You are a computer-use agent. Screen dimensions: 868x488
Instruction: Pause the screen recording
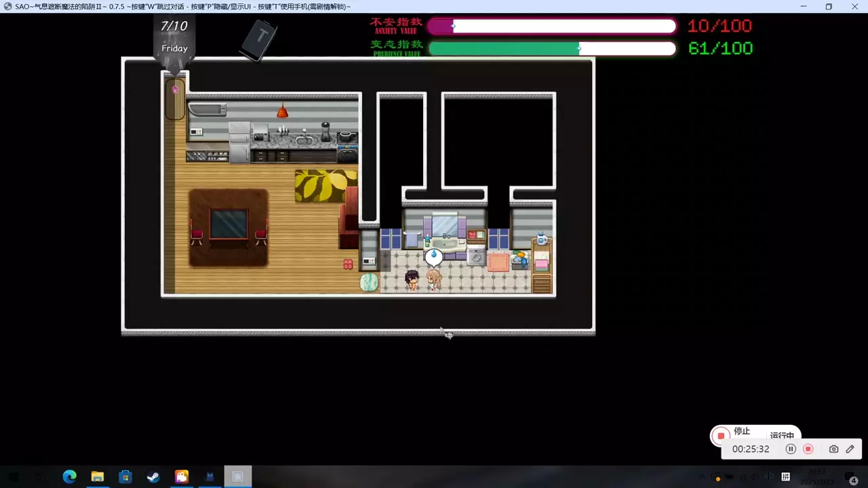coord(791,449)
